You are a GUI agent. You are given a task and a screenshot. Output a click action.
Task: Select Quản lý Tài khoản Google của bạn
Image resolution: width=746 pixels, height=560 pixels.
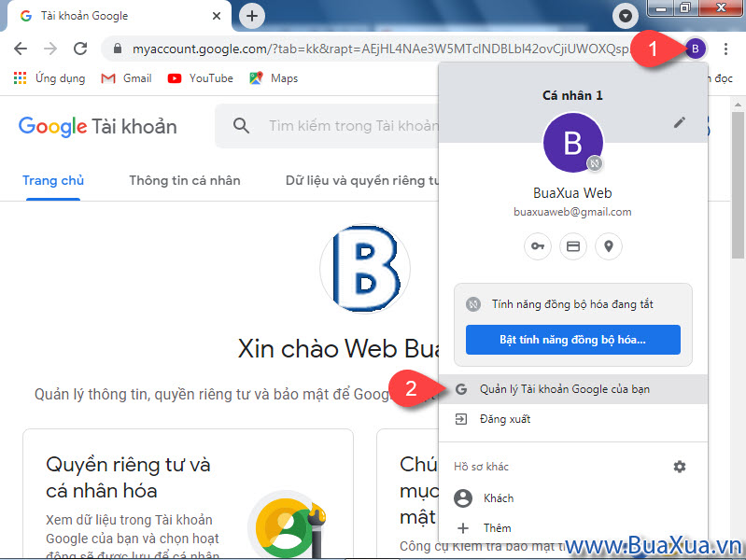[573, 389]
